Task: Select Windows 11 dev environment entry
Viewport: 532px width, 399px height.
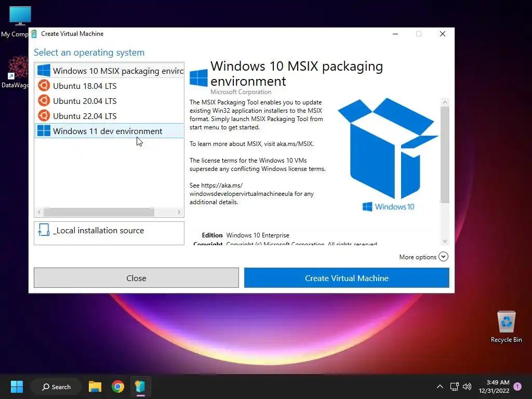Action: tap(109, 131)
